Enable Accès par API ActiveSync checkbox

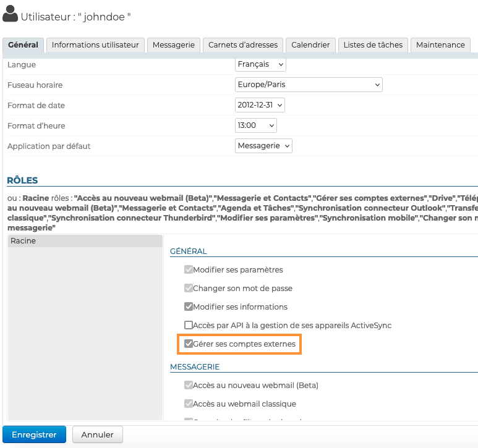coord(189,325)
